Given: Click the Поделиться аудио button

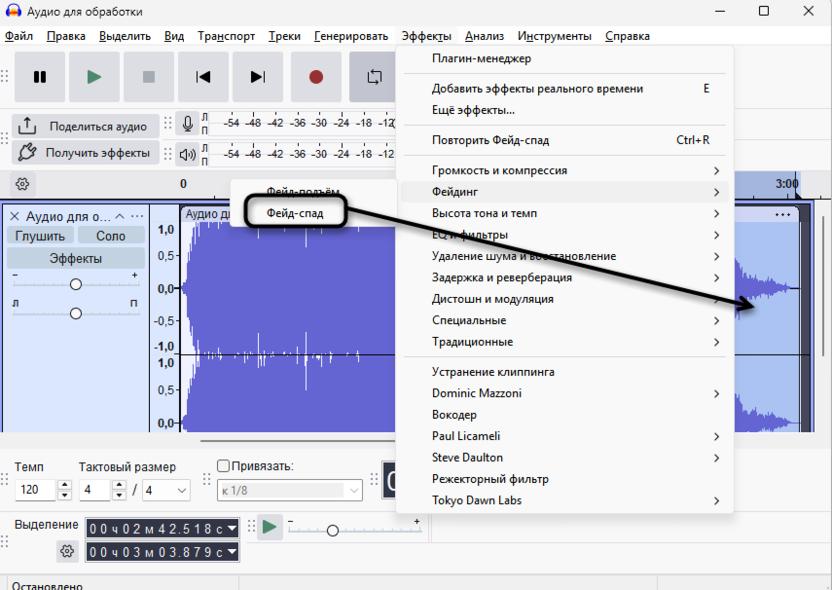Looking at the screenshot, I should 85,126.
